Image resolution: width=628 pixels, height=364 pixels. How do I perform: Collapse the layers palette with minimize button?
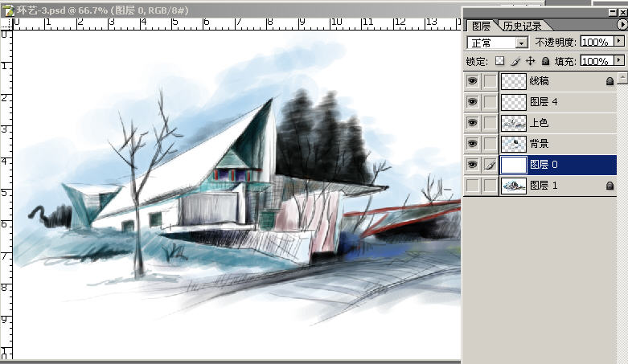613,13
